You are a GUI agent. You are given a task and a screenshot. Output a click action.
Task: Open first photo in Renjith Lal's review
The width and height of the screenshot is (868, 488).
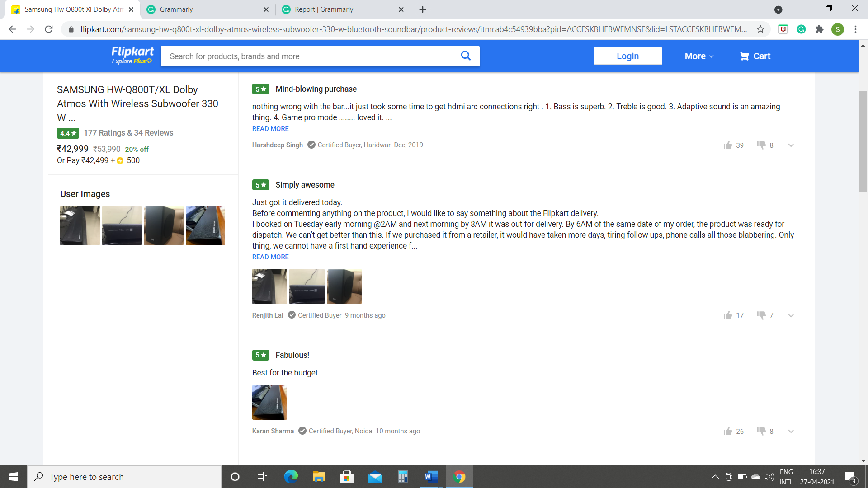[x=269, y=286]
